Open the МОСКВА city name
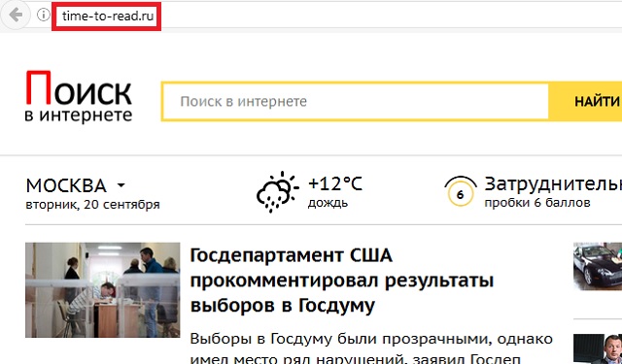The height and width of the screenshot is (364, 622). pos(66,185)
